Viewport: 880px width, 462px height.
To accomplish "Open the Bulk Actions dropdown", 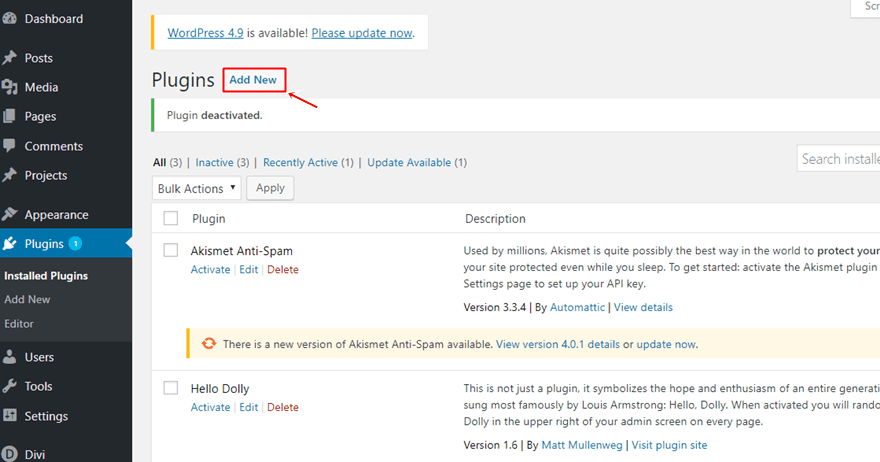I will 196,188.
